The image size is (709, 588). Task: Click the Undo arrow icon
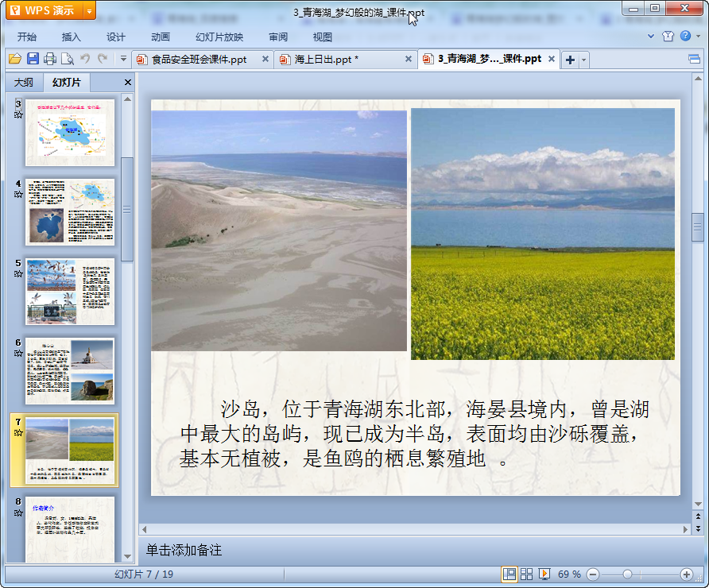(x=85, y=59)
